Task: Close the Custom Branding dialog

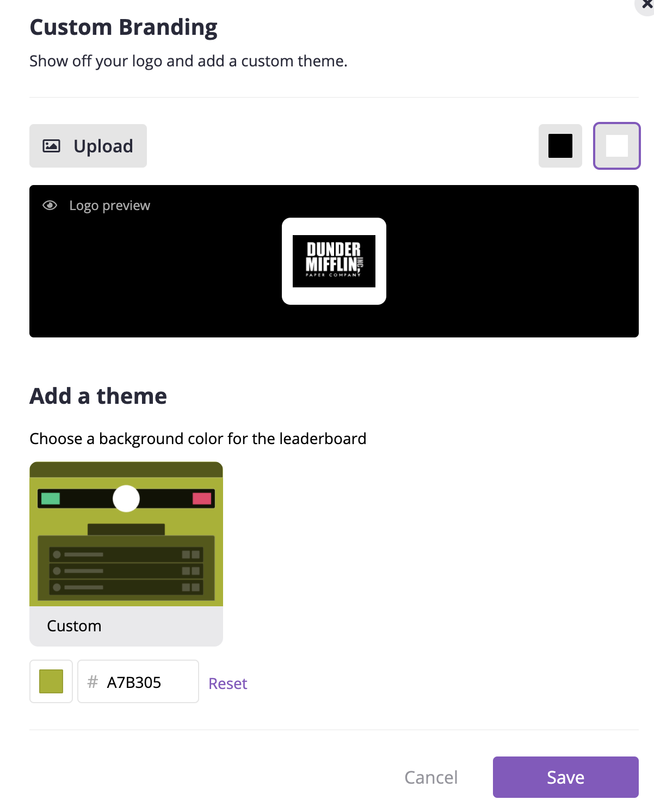Action: tap(646, 4)
